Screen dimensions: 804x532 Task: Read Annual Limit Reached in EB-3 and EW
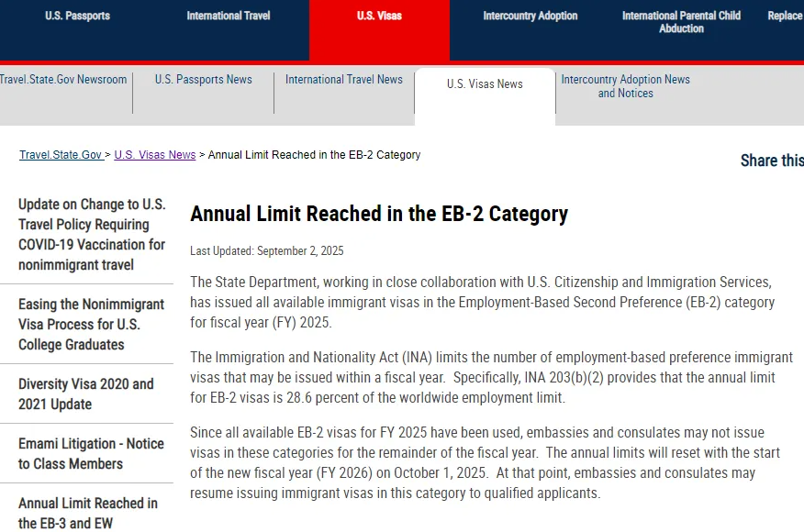click(x=87, y=513)
